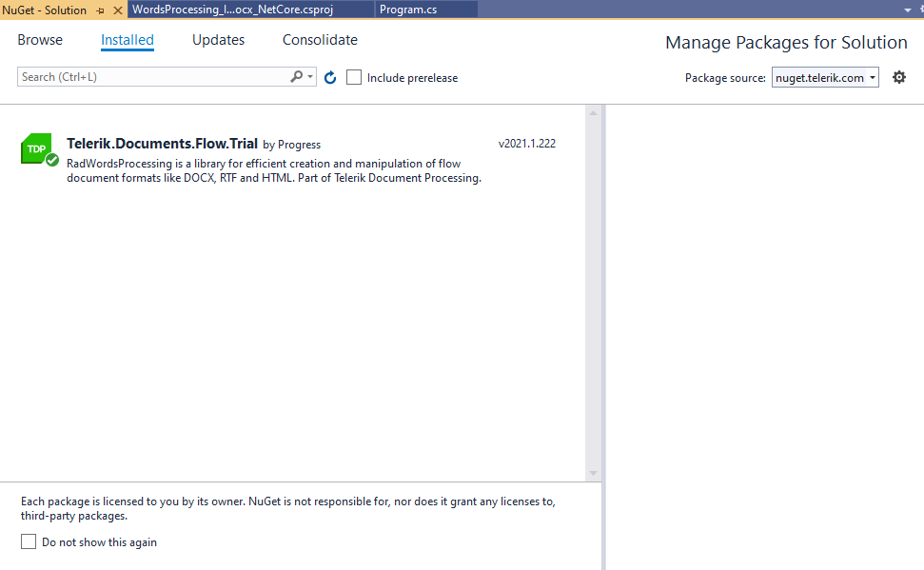
Task: Click the scroll down arrow in package list
Action: (x=593, y=473)
